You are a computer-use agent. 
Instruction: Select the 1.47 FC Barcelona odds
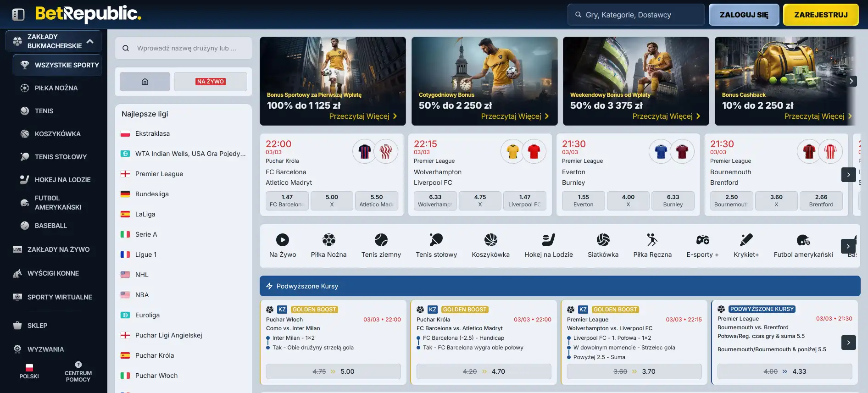click(287, 200)
